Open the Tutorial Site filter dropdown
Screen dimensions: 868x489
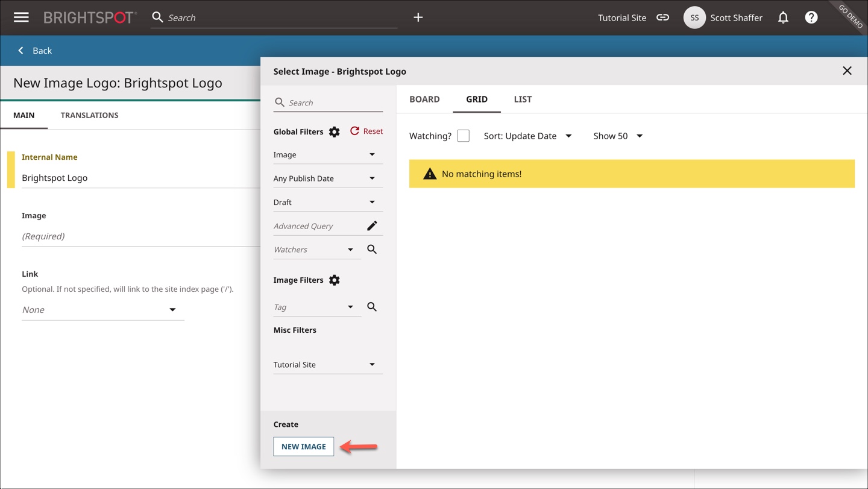[x=328, y=365]
